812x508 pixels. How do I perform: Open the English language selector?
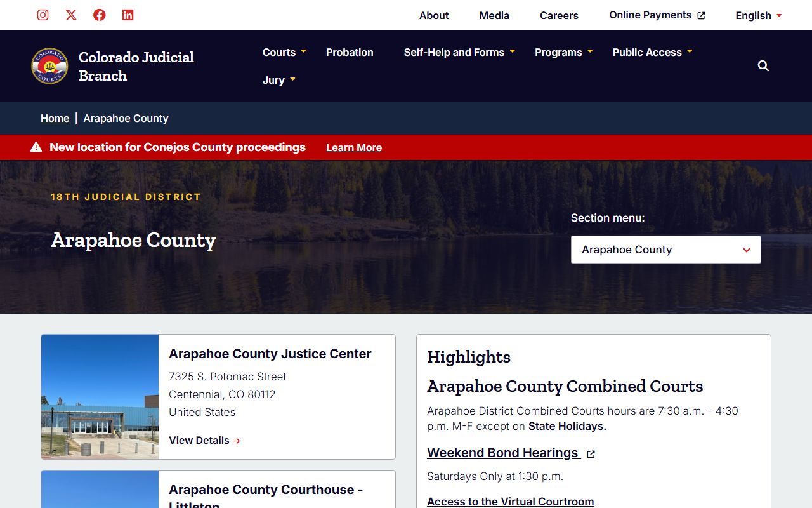coord(759,15)
